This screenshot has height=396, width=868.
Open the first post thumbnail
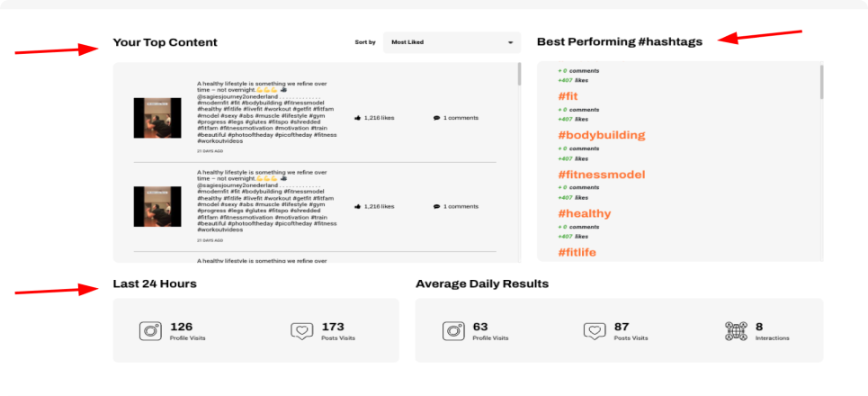(157, 118)
